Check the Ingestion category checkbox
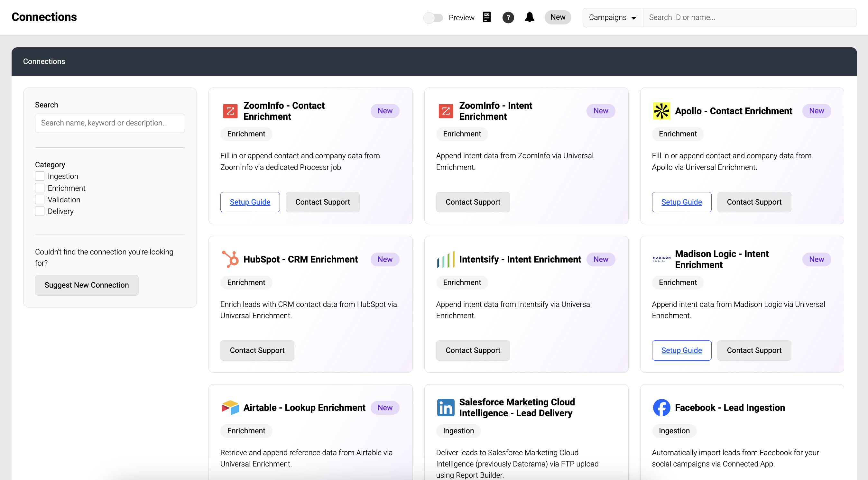Viewport: 868px width, 480px height. click(x=40, y=176)
